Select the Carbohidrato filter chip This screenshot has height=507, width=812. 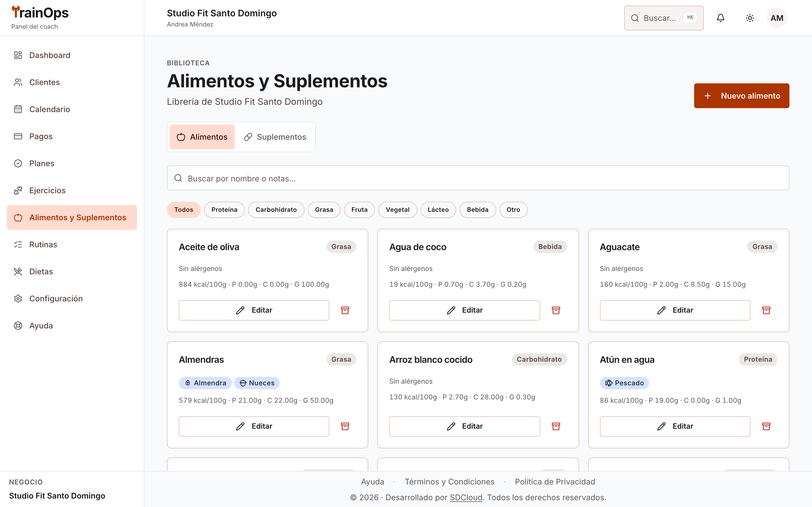[276, 210]
